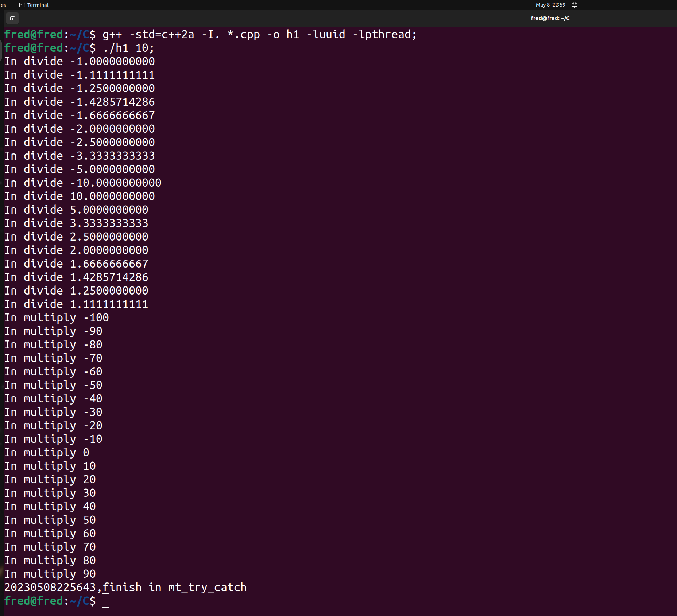Click the cursor block at the final prompt
677x616 pixels.
click(106, 601)
